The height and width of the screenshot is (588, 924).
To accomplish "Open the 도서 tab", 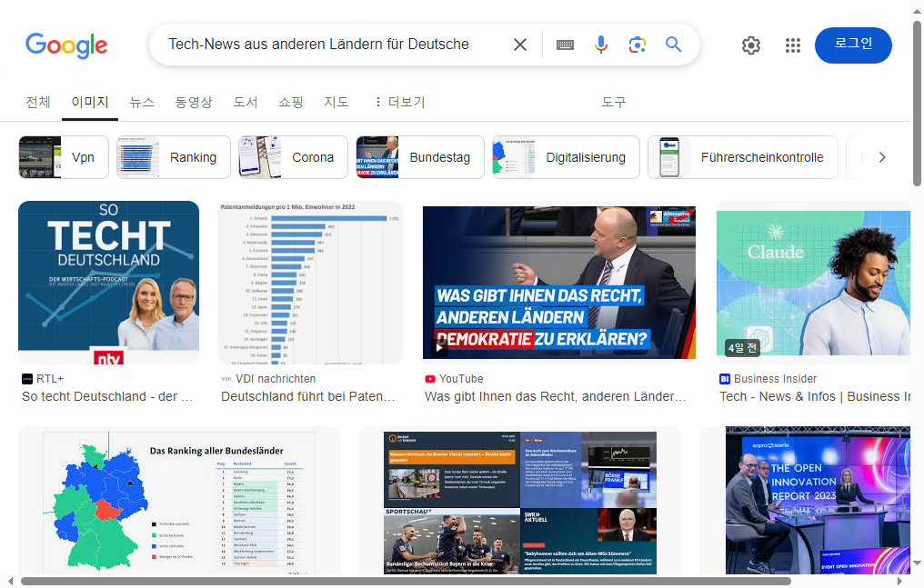I will (x=246, y=102).
